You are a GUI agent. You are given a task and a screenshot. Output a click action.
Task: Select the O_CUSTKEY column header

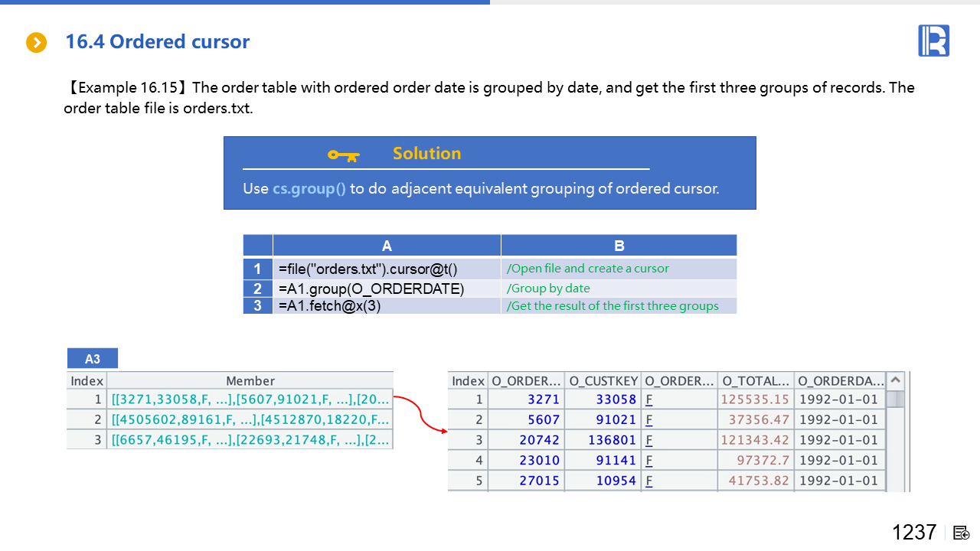(603, 380)
